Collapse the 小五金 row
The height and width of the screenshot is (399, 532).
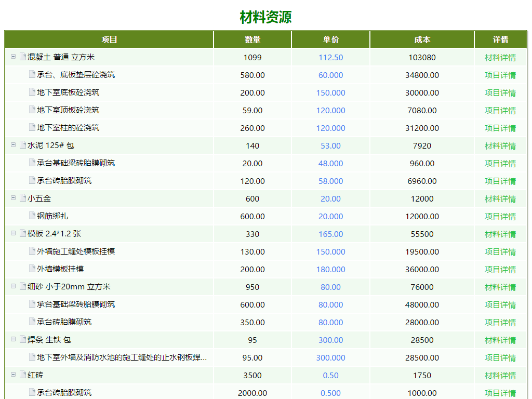click(13, 198)
